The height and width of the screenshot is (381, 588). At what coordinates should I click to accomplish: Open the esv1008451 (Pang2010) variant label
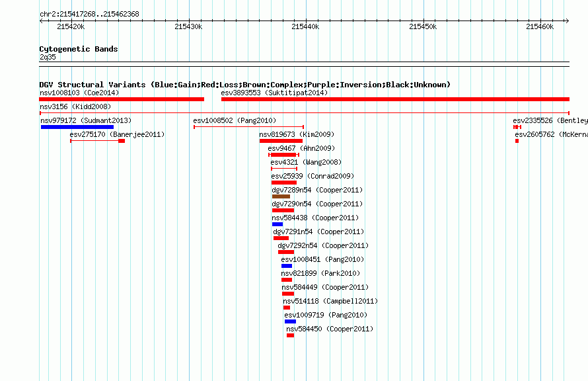coord(322,259)
